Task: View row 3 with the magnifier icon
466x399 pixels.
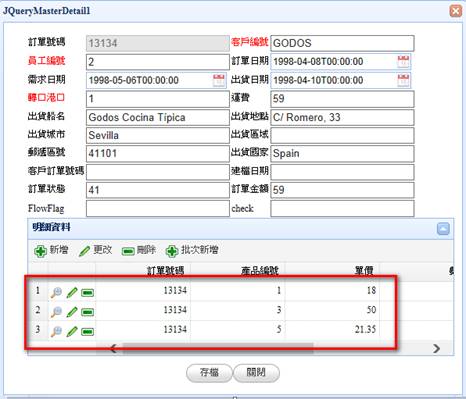Action: [56, 331]
